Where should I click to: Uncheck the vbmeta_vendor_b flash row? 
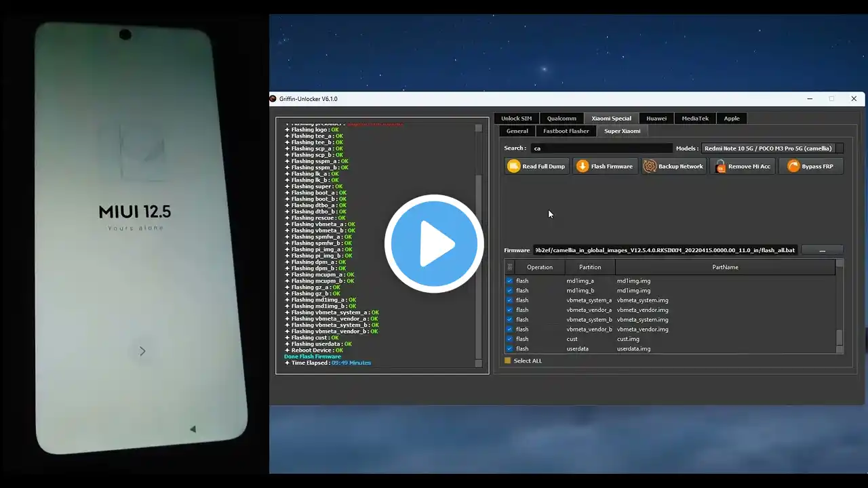point(510,329)
